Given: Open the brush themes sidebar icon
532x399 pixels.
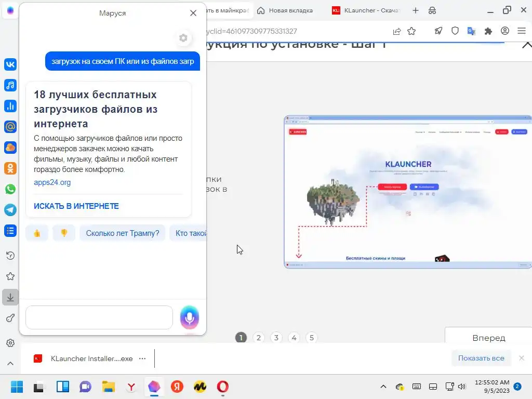Looking at the screenshot, I should point(10,318).
